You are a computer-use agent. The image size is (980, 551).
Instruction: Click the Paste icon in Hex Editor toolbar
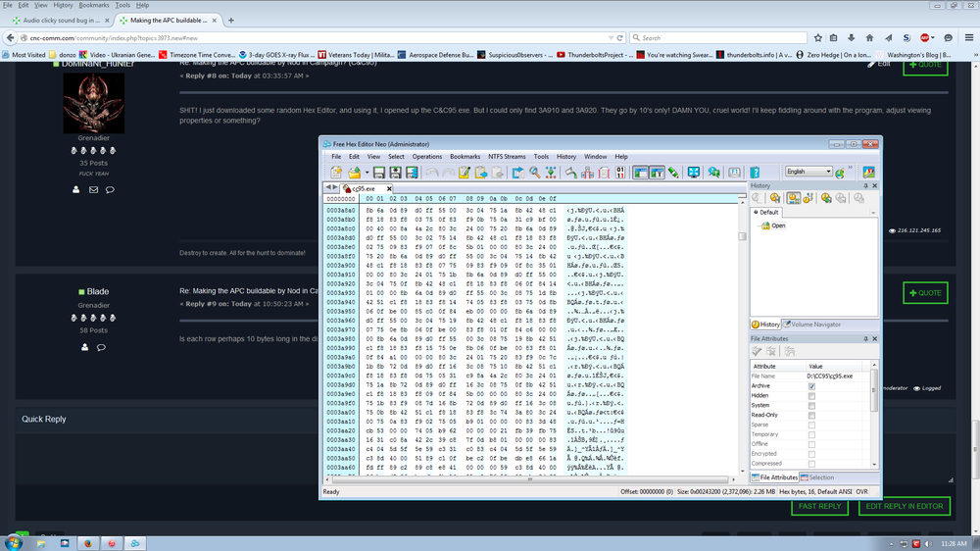(497, 173)
